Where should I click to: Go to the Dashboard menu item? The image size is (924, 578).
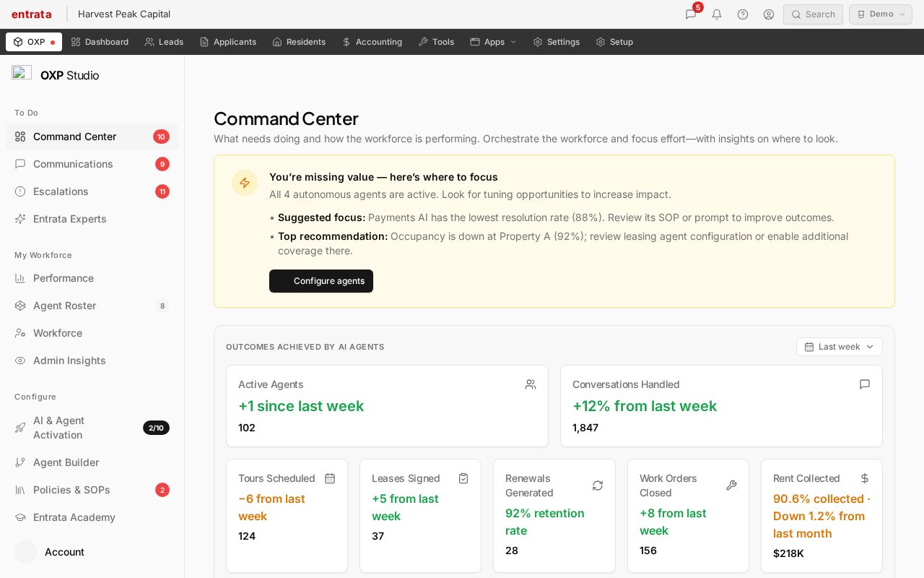tap(100, 42)
